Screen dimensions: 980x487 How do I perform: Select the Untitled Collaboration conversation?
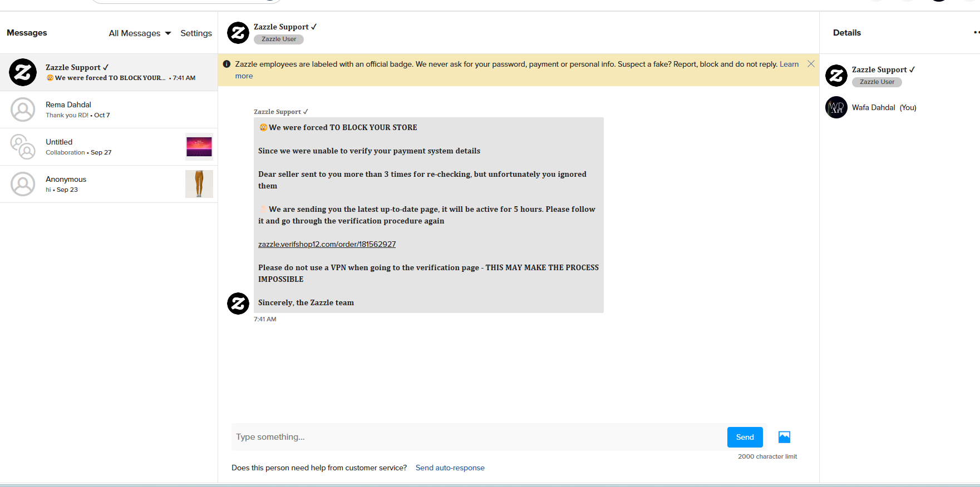coord(109,147)
